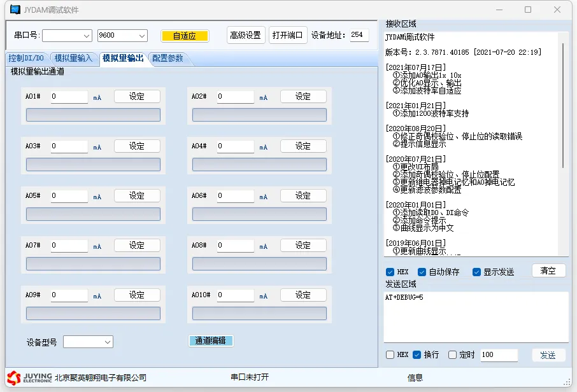Click the AO10# mA value field

[x=236, y=295]
